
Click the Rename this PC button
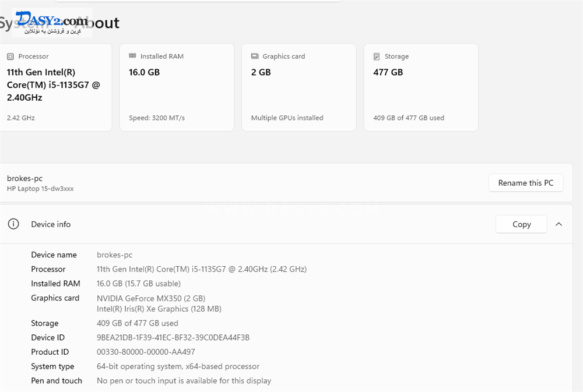[x=526, y=183]
